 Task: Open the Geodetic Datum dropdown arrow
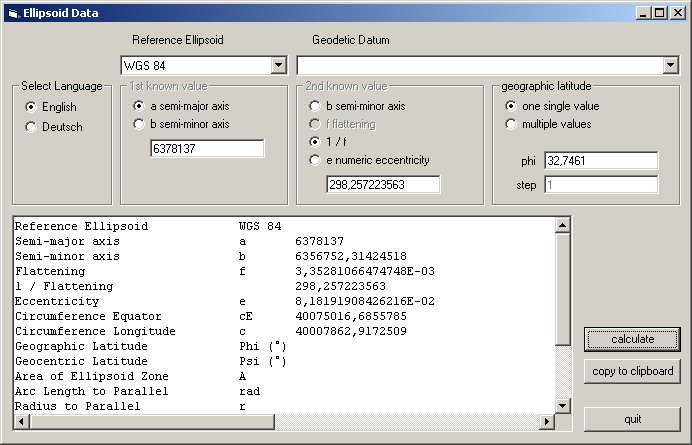click(670, 65)
